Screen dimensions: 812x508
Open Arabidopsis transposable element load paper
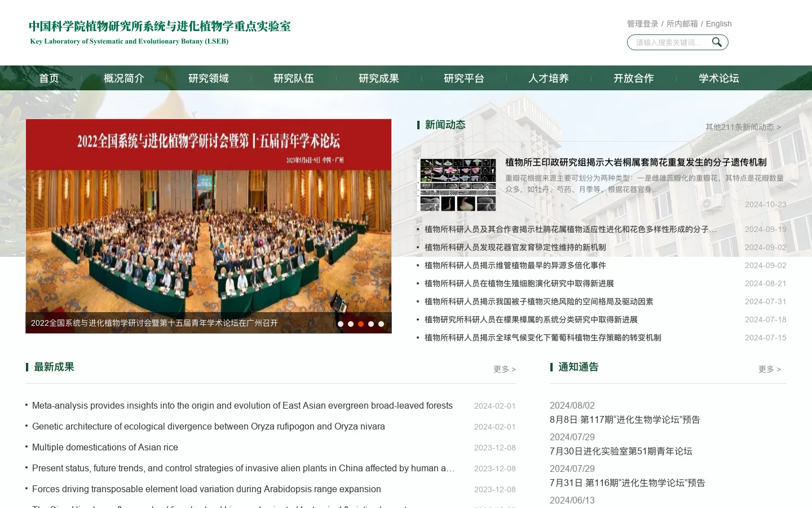click(206, 489)
